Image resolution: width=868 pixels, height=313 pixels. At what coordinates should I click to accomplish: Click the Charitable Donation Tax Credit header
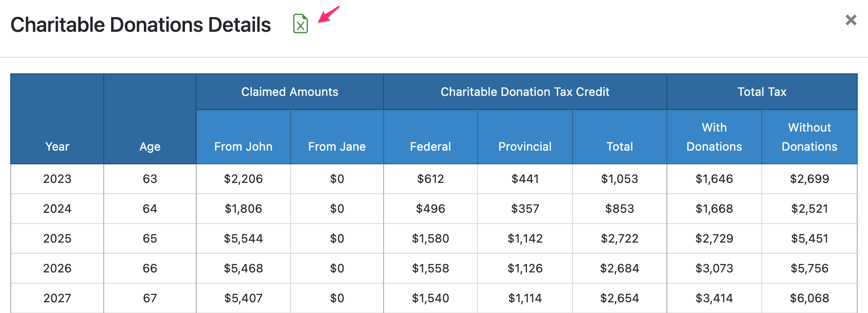(525, 91)
